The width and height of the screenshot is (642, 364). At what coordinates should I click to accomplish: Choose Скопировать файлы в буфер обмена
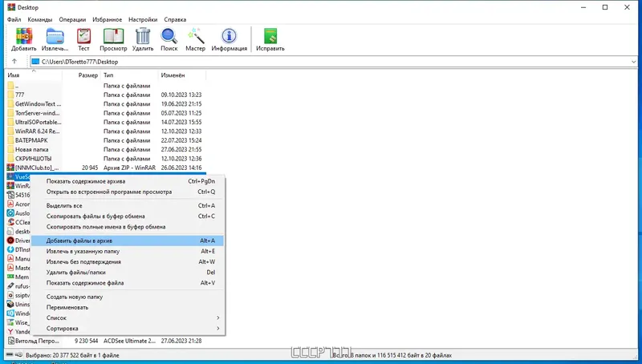128,216
